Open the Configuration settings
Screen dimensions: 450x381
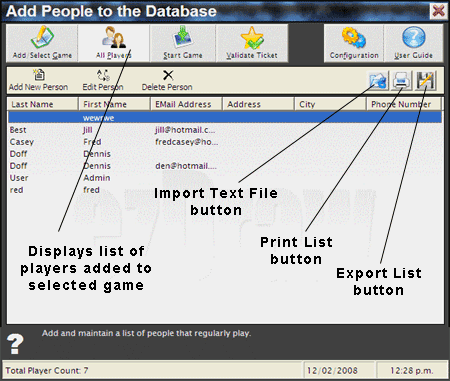[x=354, y=43]
